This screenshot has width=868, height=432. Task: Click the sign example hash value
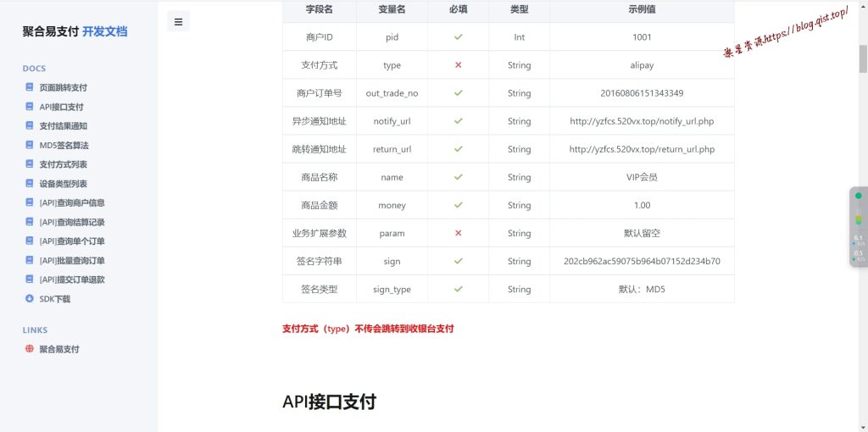click(642, 261)
